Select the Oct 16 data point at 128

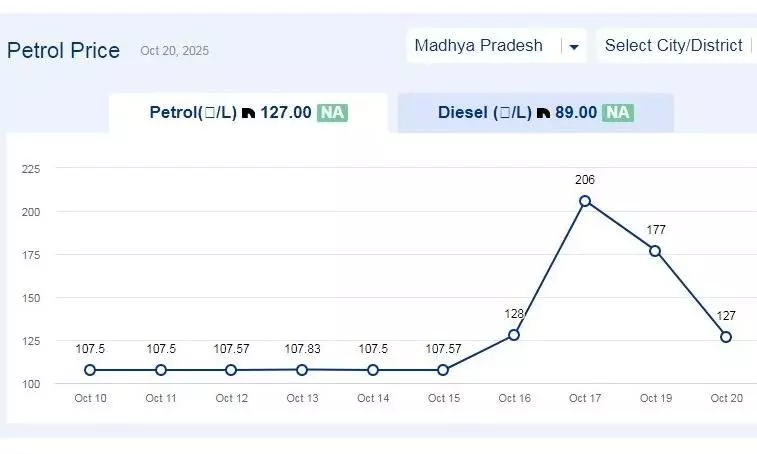point(514,335)
